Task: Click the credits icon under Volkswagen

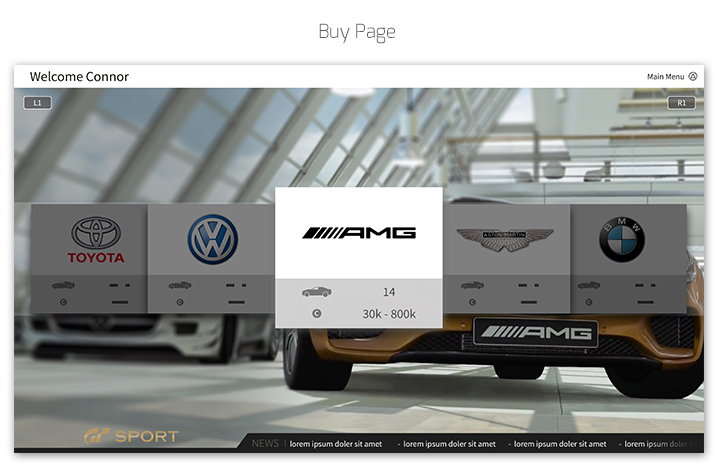Action: click(180, 301)
